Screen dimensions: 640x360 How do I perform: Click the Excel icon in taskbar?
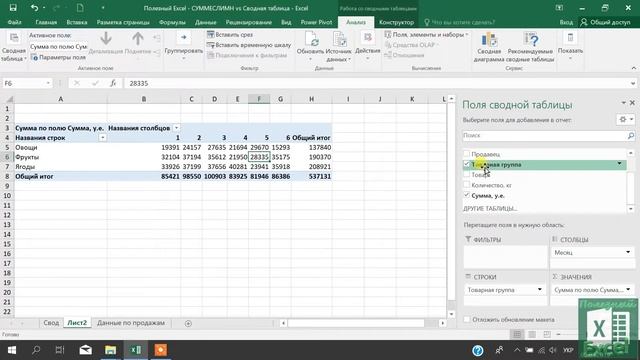[x=136, y=350]
